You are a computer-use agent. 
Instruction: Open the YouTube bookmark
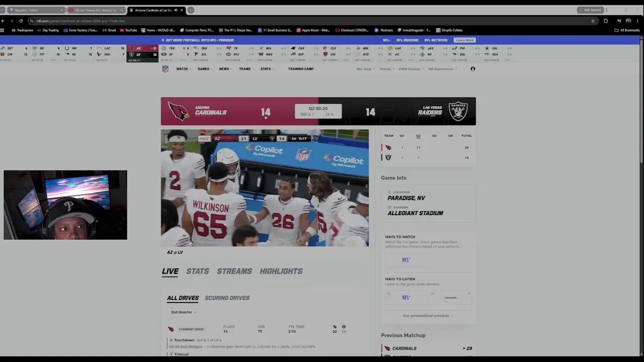pyautogui.click(x=128, y=30)
